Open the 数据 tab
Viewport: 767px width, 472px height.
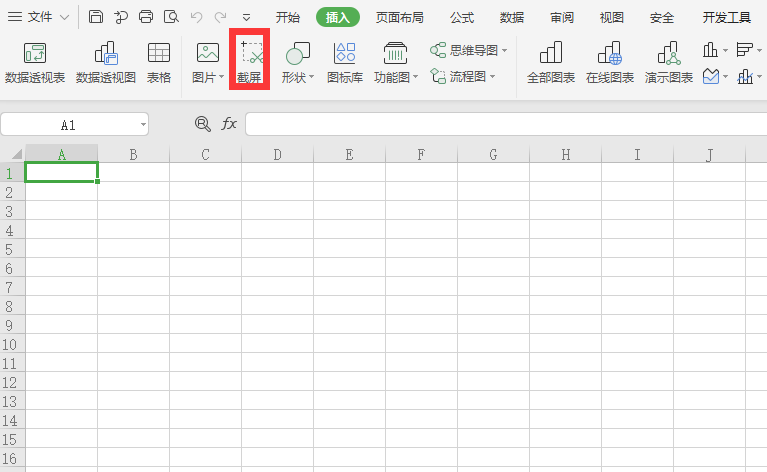(512, 18)
